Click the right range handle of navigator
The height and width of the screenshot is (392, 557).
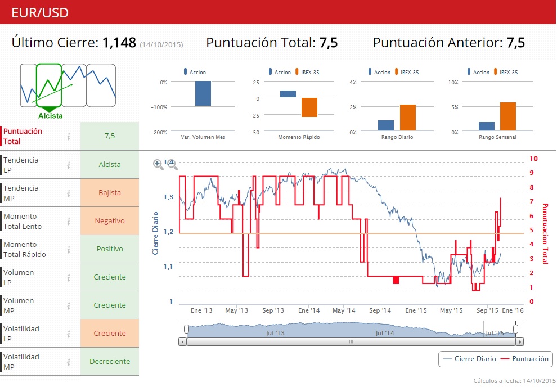[x=515, y=329]
